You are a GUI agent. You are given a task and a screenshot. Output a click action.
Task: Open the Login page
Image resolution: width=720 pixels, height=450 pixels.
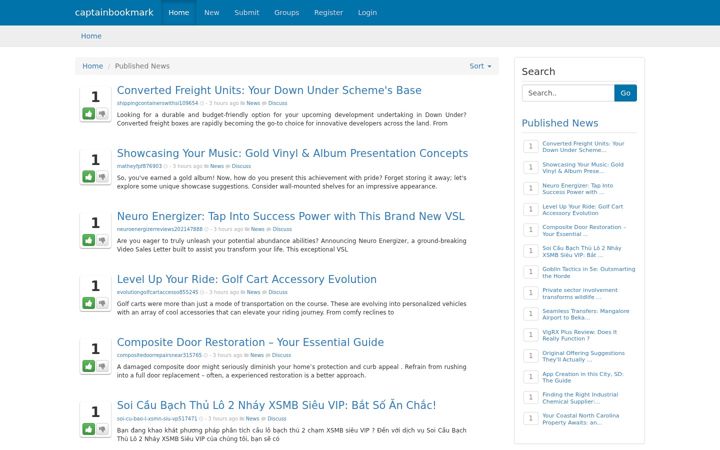pos(367,12)
